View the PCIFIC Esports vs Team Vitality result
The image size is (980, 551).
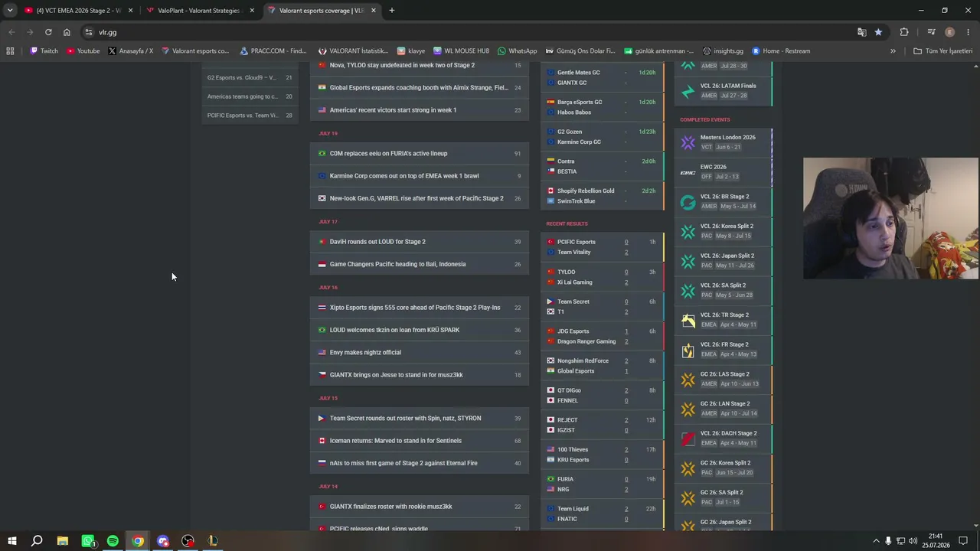coord(602,247)
